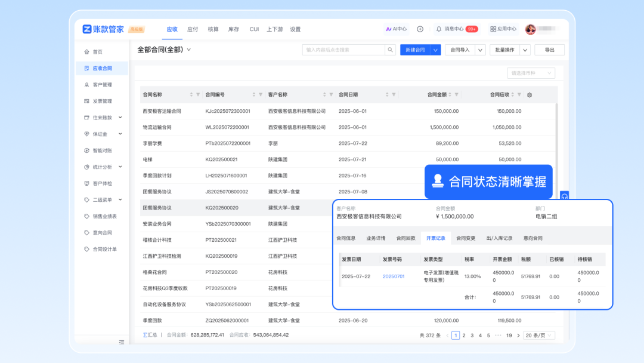
Task: Switch to the 应付 top tab
Action: [193, 29]
